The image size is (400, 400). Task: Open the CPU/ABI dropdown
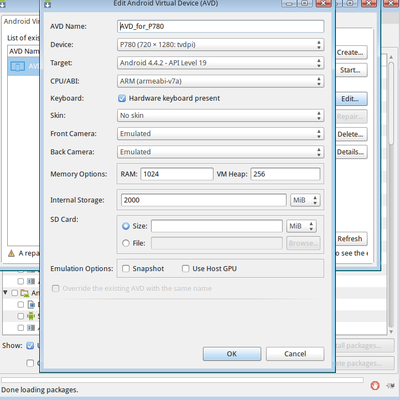pyautogui.click(x=220, y=81)
